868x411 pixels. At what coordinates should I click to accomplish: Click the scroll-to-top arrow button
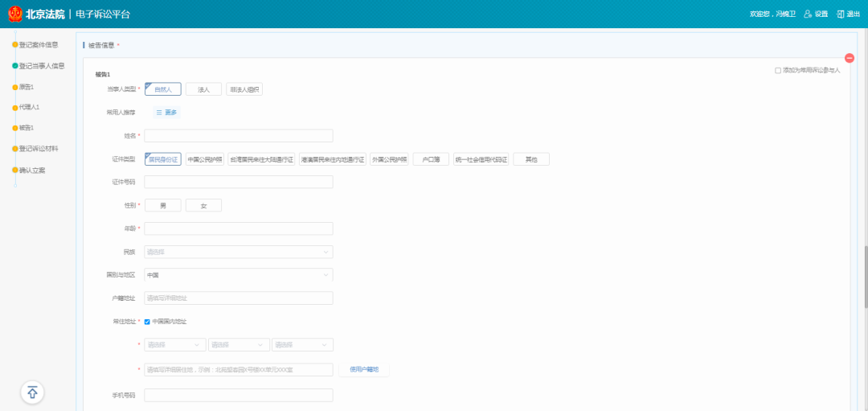pos(32,393)
